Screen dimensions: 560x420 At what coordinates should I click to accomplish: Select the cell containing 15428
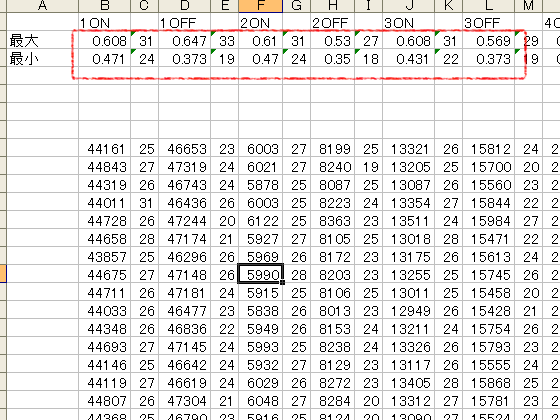tap(489, 310)
